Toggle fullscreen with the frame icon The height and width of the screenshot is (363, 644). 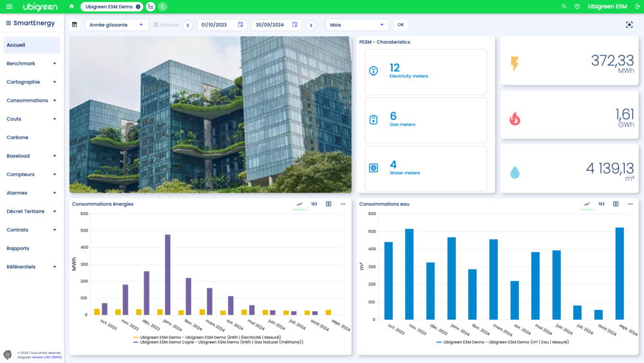click(x=629, y=25)
